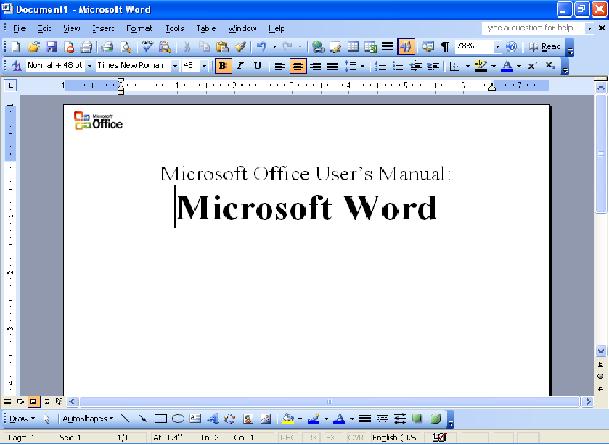Insert WordArt from Drawing toolbar
Image resolution: width=609 pixels, height=445 pixels.
(213, 419)
